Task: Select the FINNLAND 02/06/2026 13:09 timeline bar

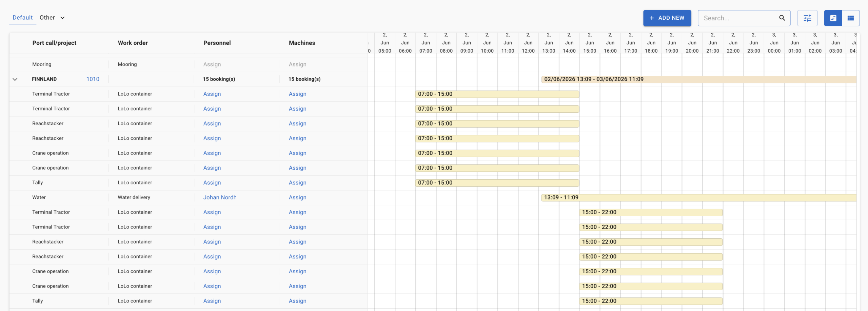Action: click(x=699, y=79)
